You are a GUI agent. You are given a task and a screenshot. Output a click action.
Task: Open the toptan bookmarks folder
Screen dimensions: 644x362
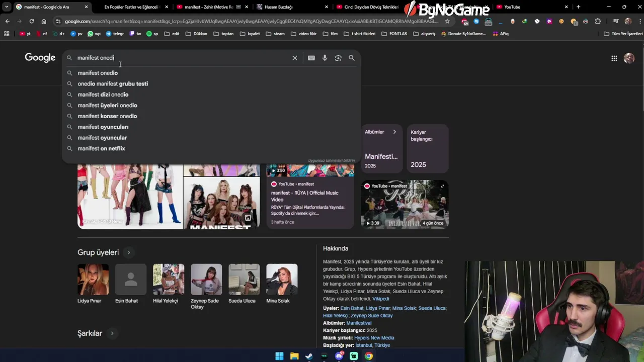(x=223, y=34)
